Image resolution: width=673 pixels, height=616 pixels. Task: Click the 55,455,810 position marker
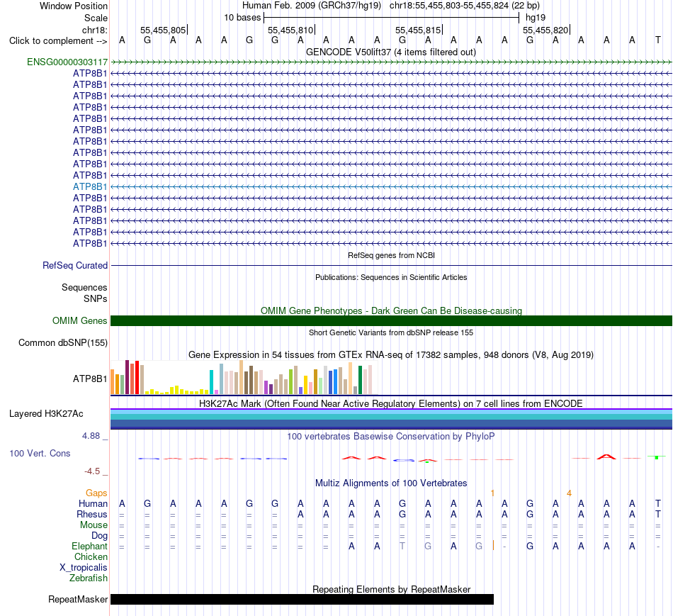(290, 30)
